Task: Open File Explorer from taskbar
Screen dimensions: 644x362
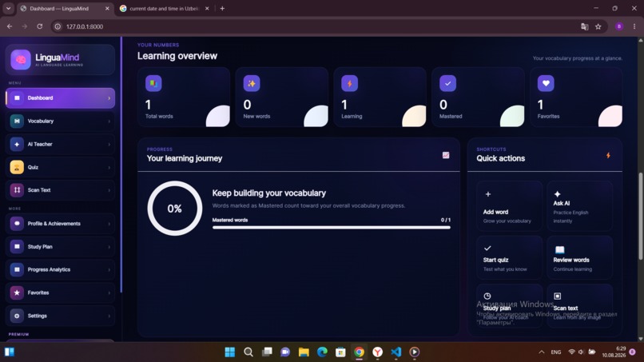Action: (304, 352)
